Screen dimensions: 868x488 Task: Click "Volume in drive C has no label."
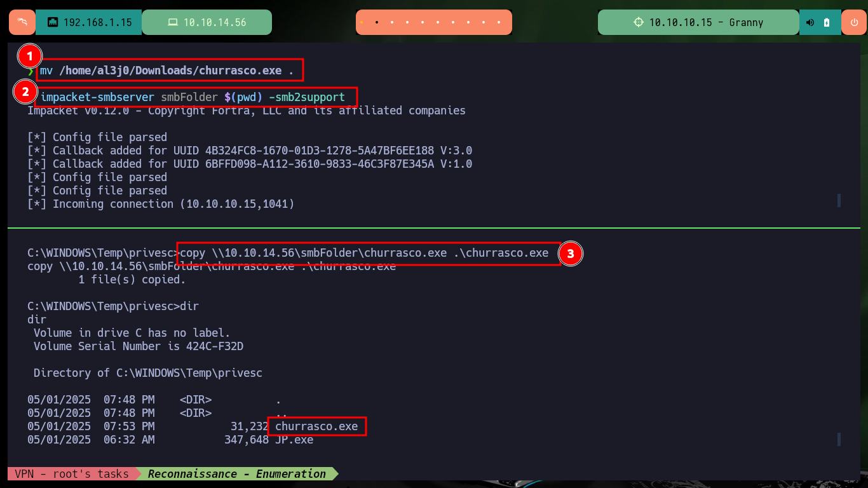[x=132, y=333]
